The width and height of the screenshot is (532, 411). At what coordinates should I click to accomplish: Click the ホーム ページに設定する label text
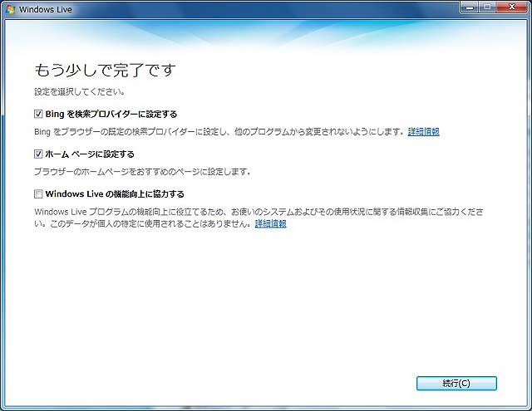(x=88, y=154)
